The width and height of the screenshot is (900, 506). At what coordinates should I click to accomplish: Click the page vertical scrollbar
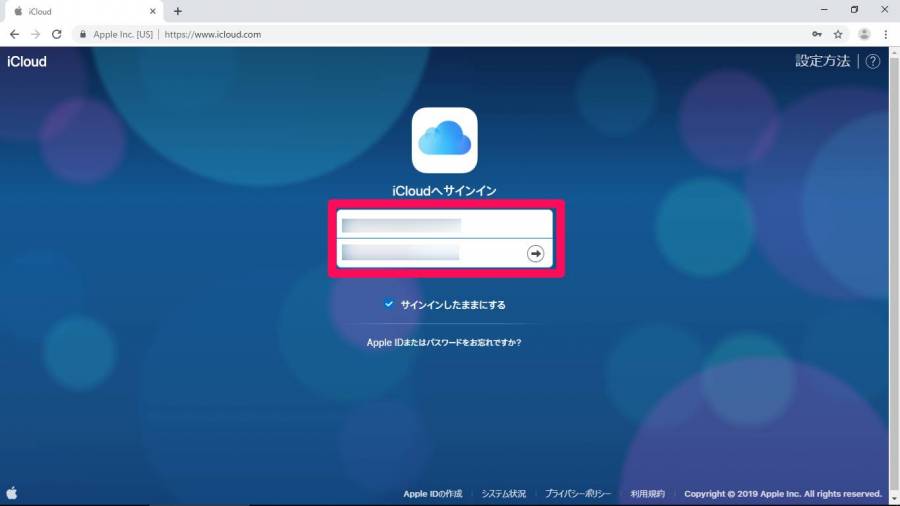click(894, 275)
